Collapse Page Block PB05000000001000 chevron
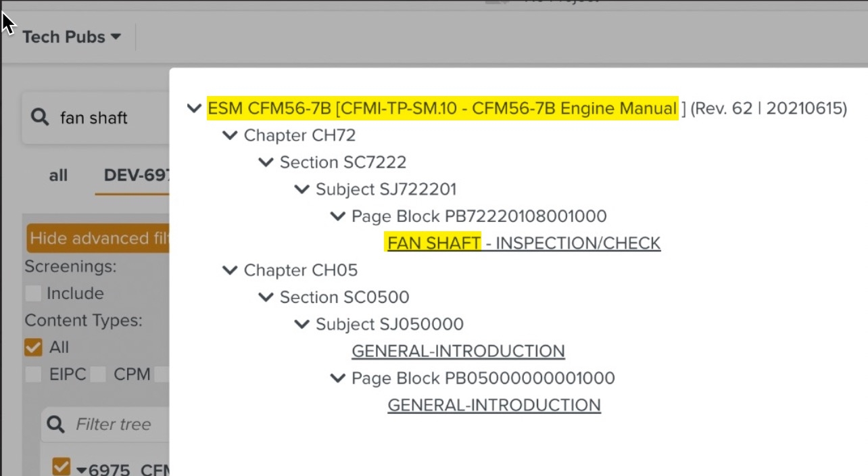Viewport: 868px width, 476px height. (x=338, y=378)
